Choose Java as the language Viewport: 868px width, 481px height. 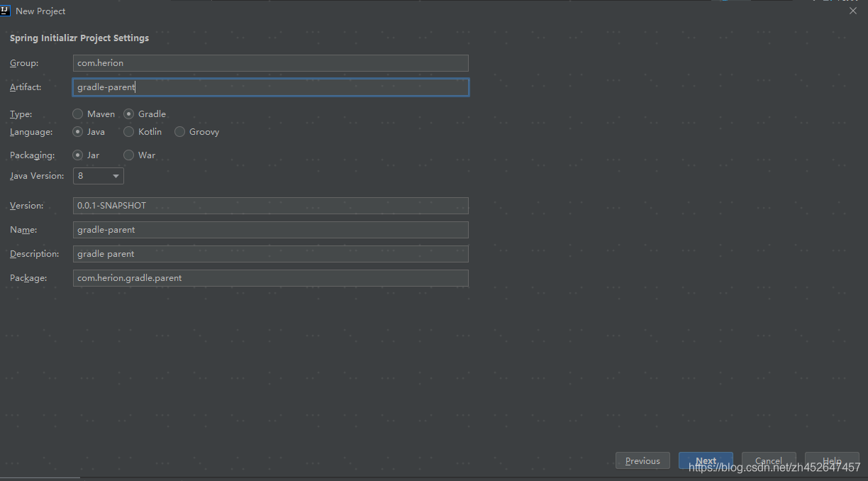click(x=77, y=131)
